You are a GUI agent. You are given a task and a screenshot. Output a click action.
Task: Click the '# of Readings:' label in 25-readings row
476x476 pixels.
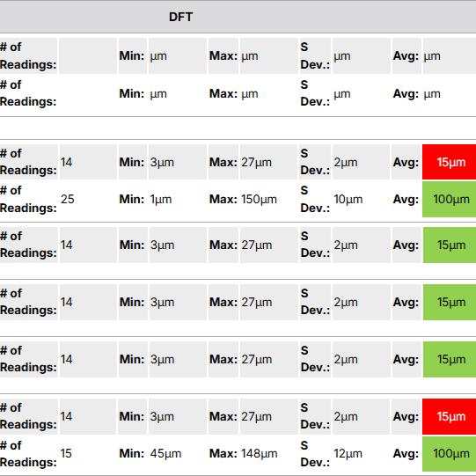pyautogui.click(x=28, y=199)
